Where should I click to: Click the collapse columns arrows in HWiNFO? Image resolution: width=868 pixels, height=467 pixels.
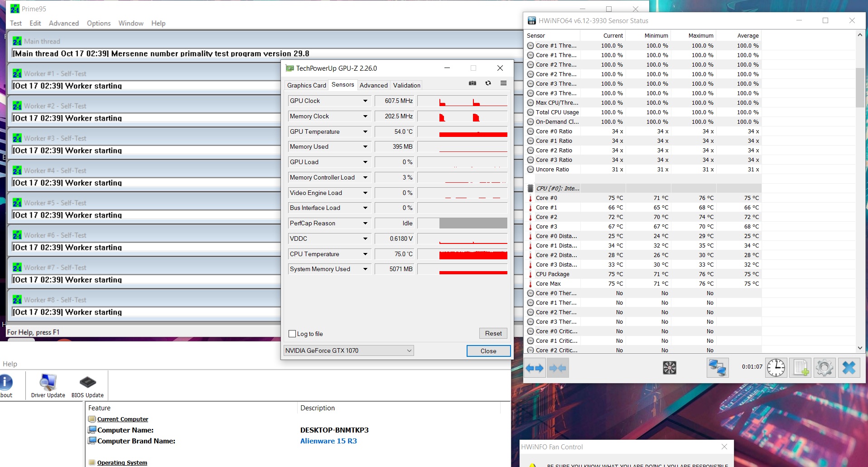pyautogui.click(x=558, y=368)
